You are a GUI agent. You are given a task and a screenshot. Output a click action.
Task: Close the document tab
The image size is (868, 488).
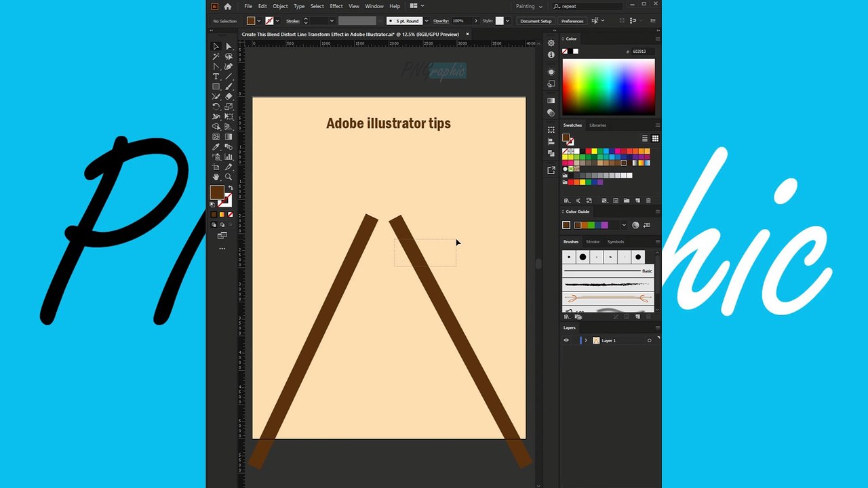[x=467, y=34]
